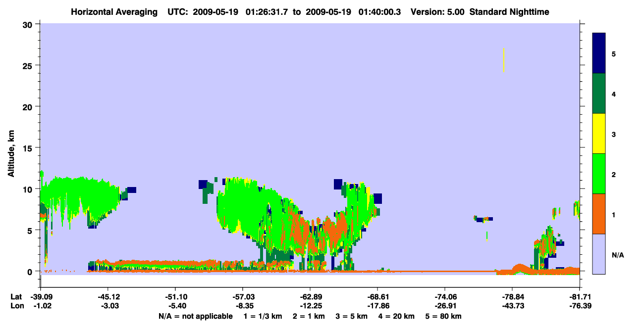The height and width of the screenshot is (330, 644).
Task: Click latitude tick label -74.06
Action: point(445,296)
